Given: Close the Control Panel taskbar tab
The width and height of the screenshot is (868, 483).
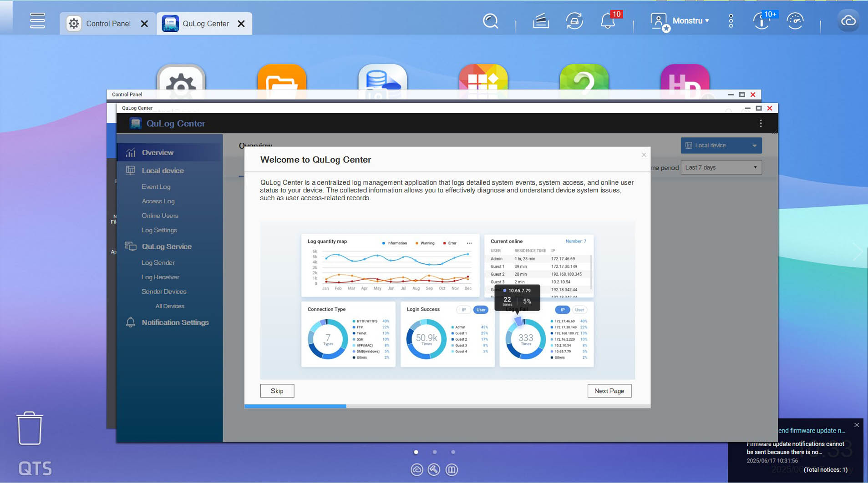Looking at the screenshot, I should [x=144, y=24].
